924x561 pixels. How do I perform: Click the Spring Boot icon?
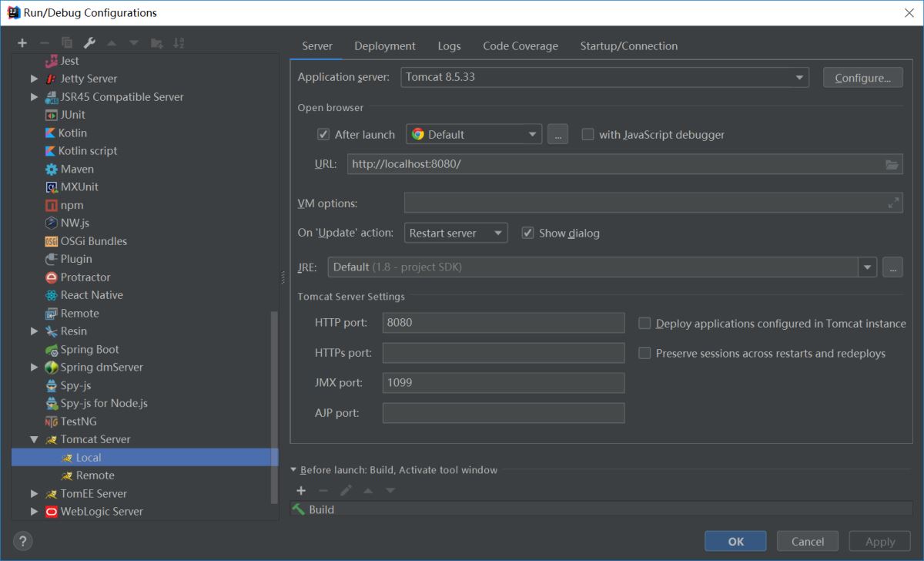pyautogui.click(x=52, y=350)
